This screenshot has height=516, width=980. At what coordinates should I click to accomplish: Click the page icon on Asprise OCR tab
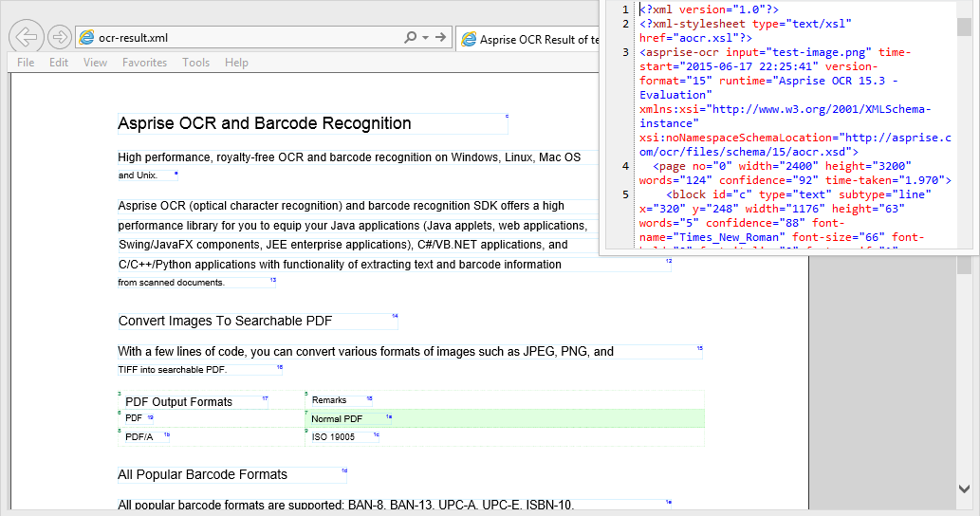coord(469,40)
